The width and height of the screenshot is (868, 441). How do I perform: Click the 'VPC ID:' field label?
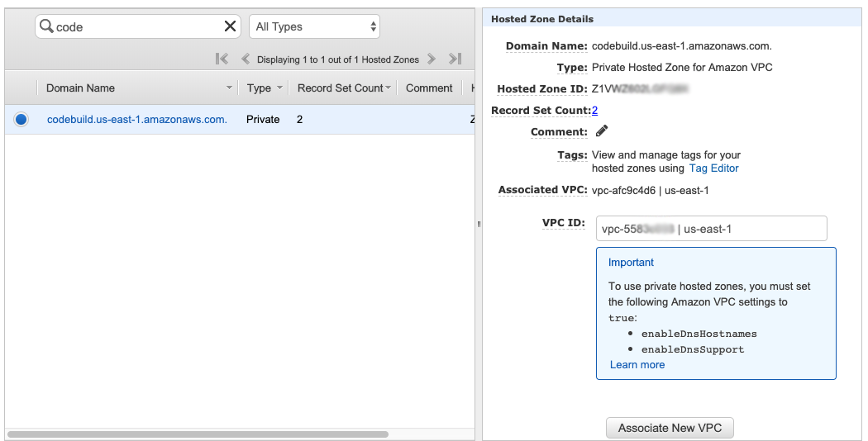(563, 223)
